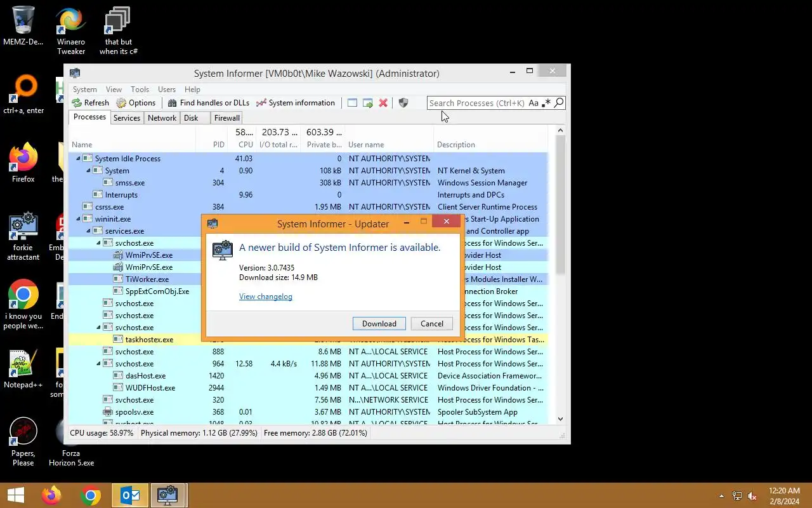Click the Refresh toolbar button
Image resolution: width=812 pixels, height=508 pixels.
click(x=90, y=103)
